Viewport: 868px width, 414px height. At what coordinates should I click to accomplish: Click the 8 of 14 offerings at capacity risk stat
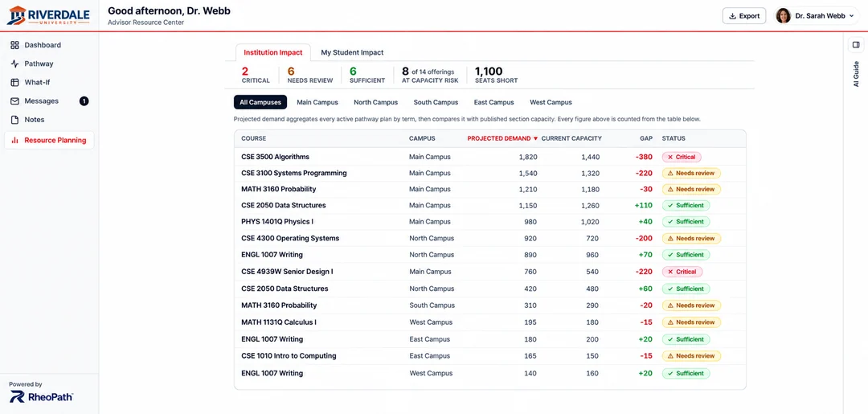430,76
